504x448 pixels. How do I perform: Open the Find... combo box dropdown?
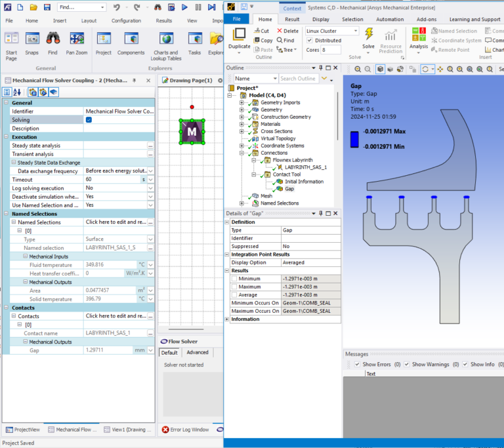102,7
